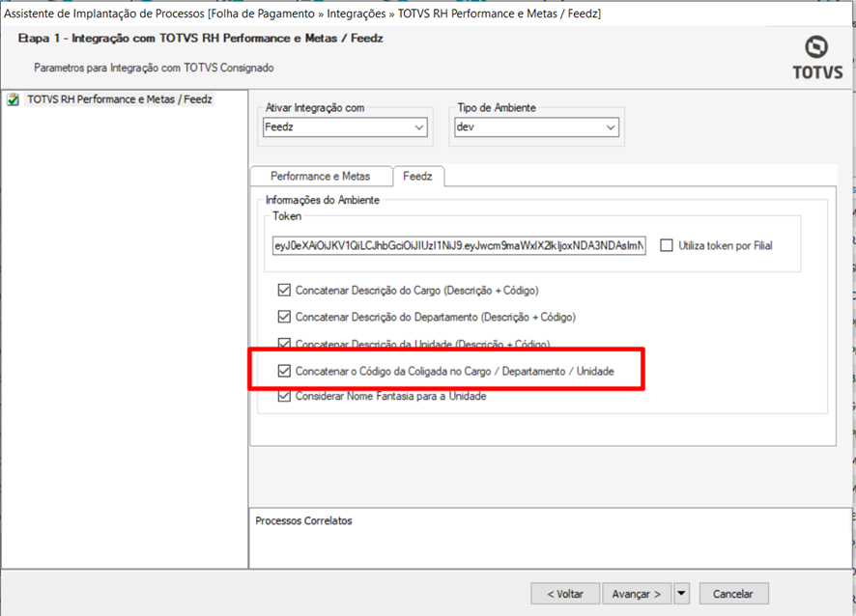This screenshot has width=856, height=616.
Task: Open the arrow dropdown next to Avançar
Action: click(x=681, y=594)
